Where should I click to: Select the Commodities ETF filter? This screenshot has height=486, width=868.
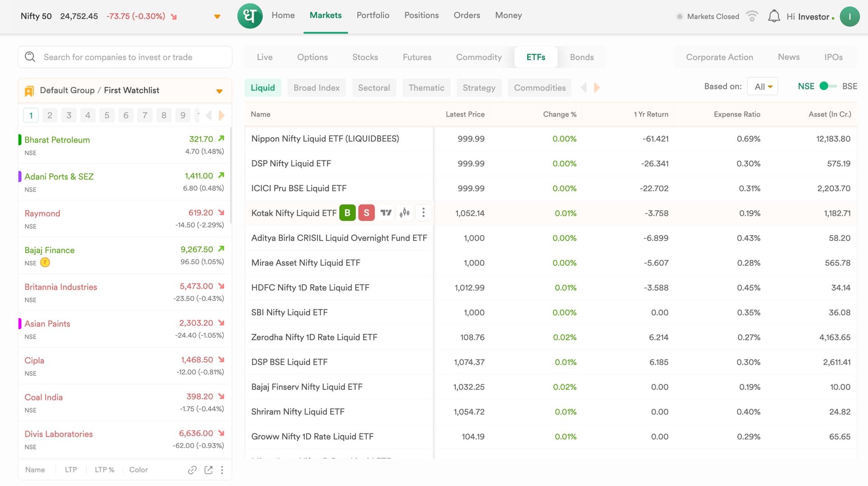[x=540, y=88]
